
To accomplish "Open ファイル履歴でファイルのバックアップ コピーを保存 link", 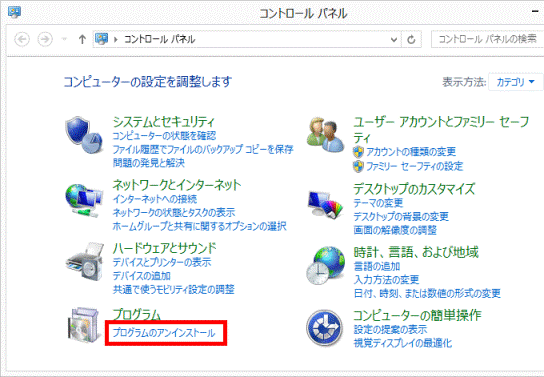I will pyautogui.click(x=203, y=149).
